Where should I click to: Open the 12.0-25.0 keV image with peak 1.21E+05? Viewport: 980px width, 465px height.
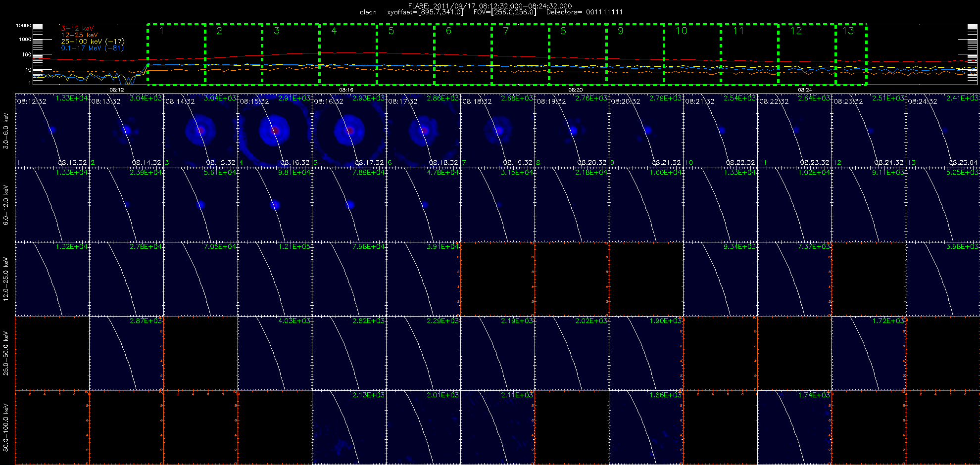point(275,279)
